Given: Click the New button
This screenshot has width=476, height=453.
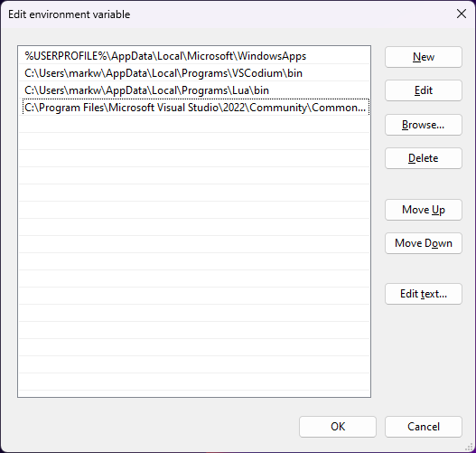Looking at the screenshot, I should [424, 57].
